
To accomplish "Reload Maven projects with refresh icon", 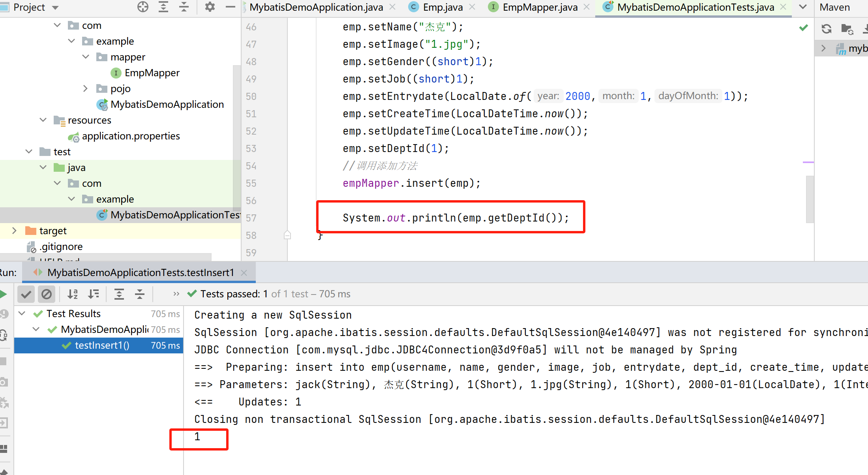I will 826,28.
